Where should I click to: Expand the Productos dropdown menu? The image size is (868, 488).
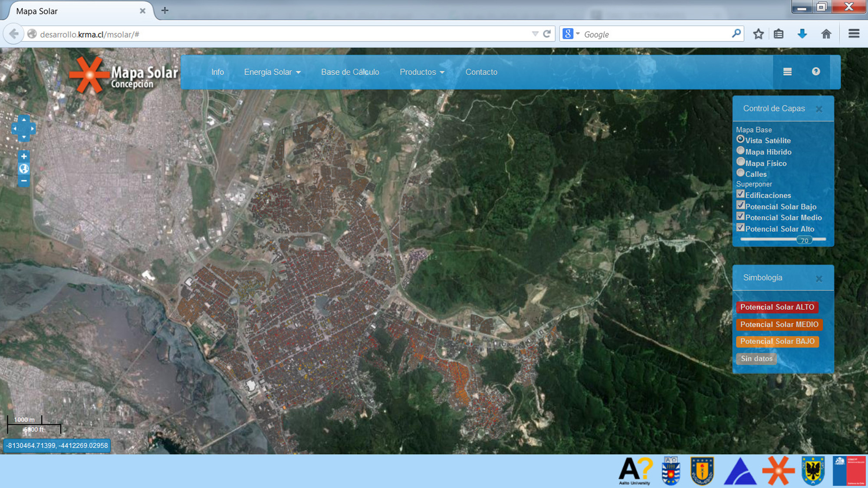422,72
